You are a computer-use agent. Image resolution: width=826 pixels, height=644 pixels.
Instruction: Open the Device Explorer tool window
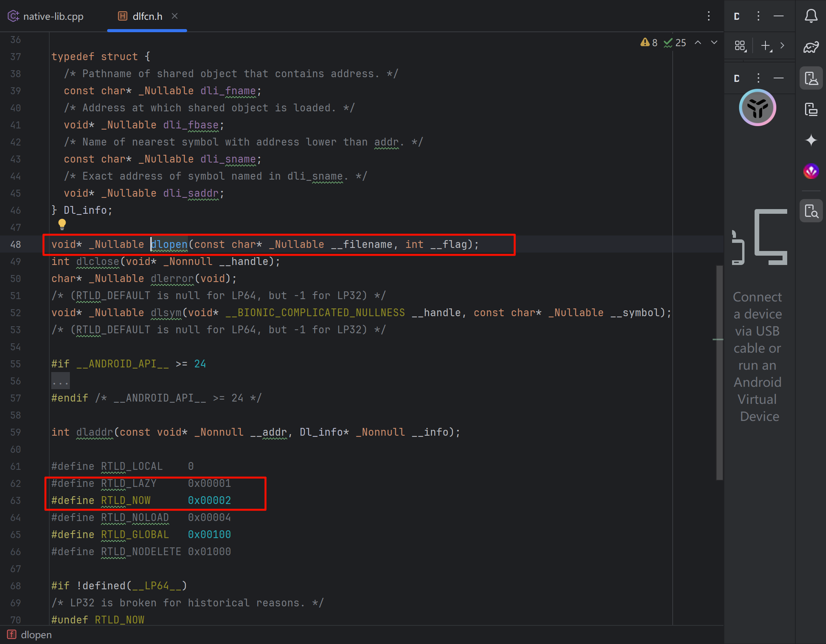[811, 211]
